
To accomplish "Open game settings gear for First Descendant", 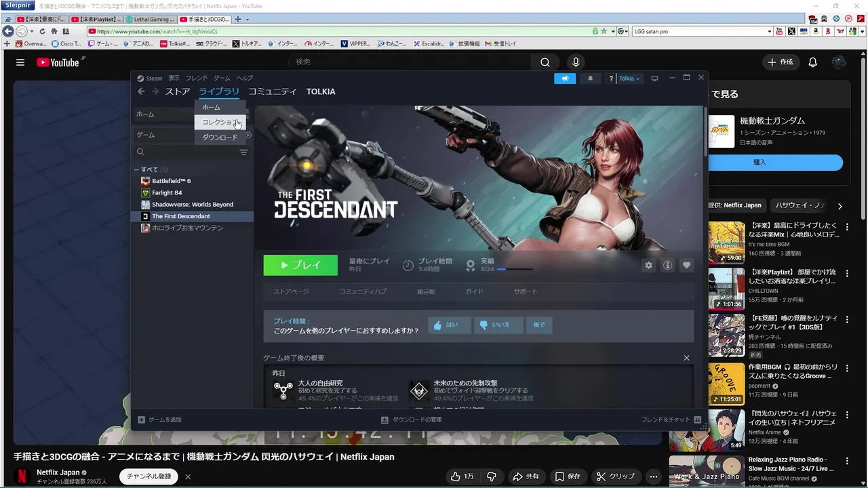I will 648,265.
